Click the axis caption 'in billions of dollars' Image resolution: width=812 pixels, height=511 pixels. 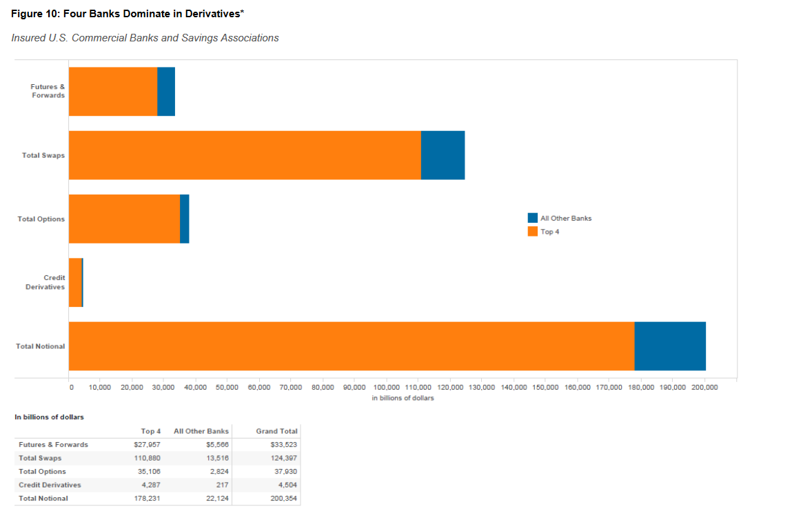(x=403, y=398)
